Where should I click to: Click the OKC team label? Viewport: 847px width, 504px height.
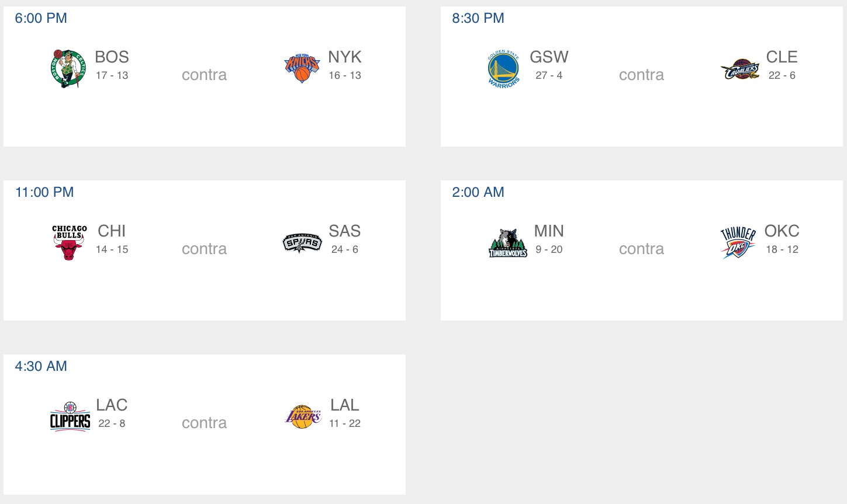782,231
